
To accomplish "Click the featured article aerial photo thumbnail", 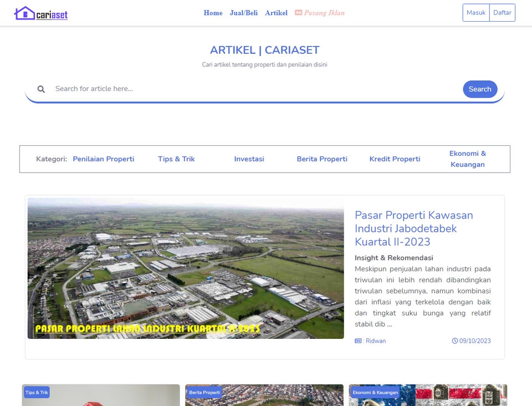I will [x=186, y=268].
